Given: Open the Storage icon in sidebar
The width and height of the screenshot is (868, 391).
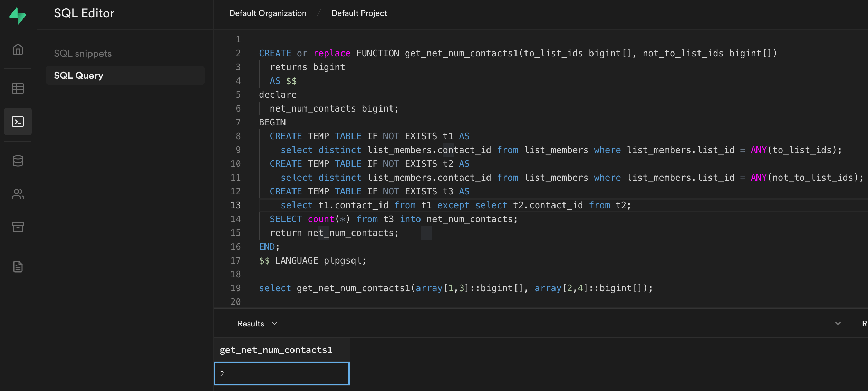Looking at the screenshot, I should tap(18, 227).
